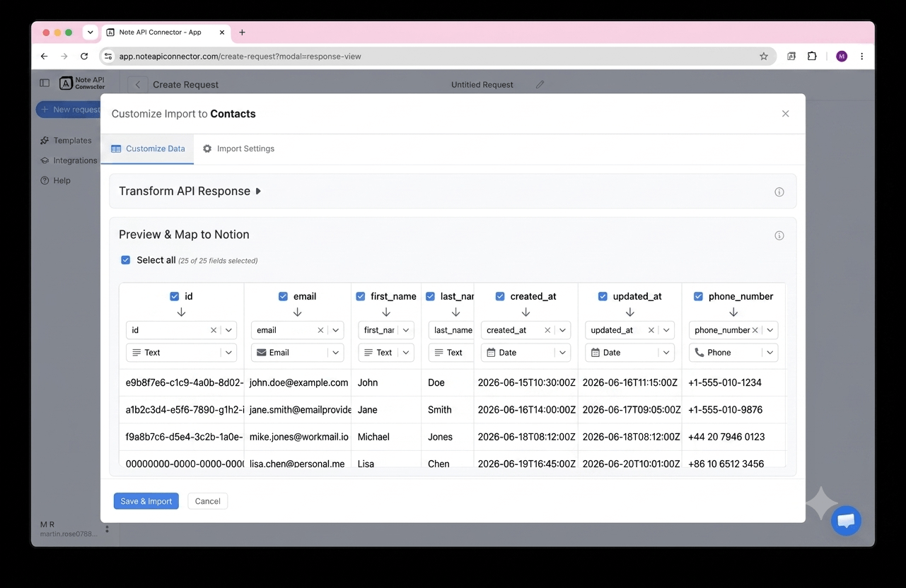Image resolution: width=906 pixels, height=588 pixels.
Task: Close the Customize Import dialog
Action: (x=785, y=114)
